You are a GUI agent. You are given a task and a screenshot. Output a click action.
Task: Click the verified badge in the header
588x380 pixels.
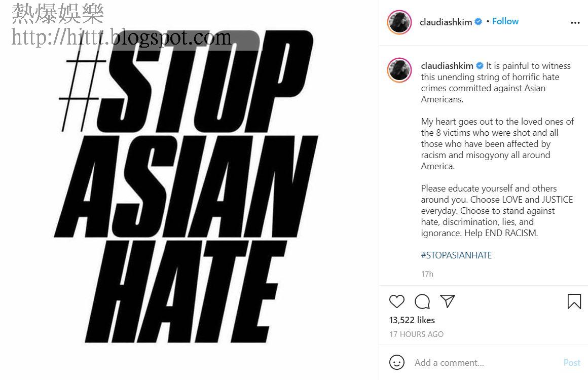[478, 22]
